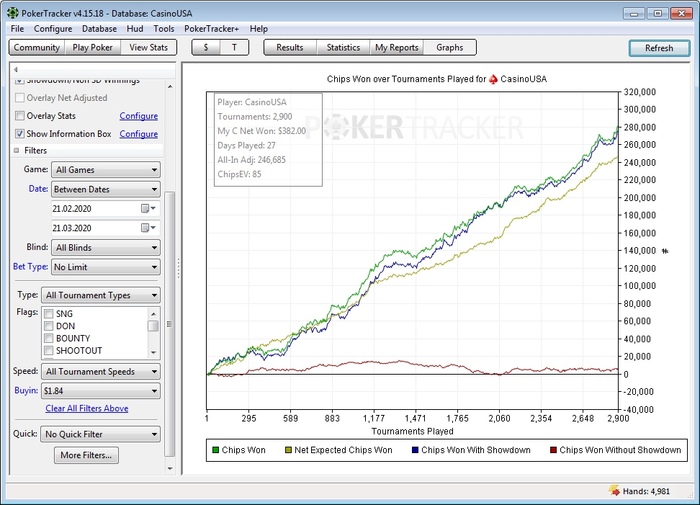Open the All Tournament Types dropdown
Screen dimensions: 700x505
coord(101,295)
